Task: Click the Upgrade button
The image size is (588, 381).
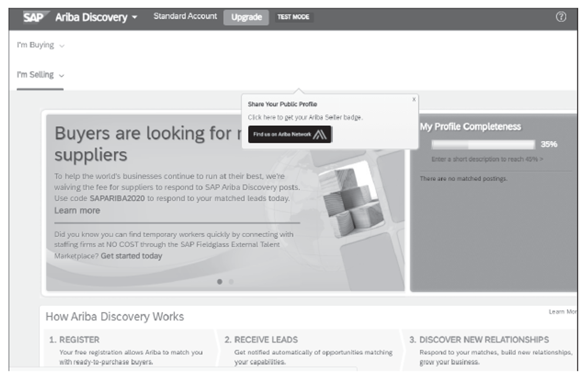Action: click(246, 17)
